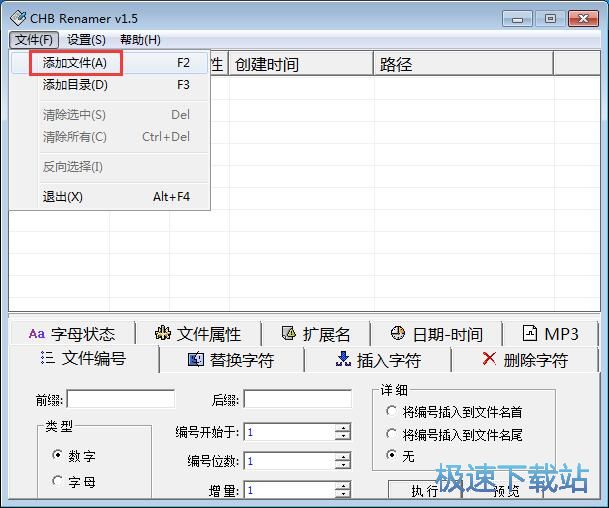This screenshot has height=508, width=609.
Task: Click the clock icon on 日期-时间 tab
Action: (x=398, y=333)
